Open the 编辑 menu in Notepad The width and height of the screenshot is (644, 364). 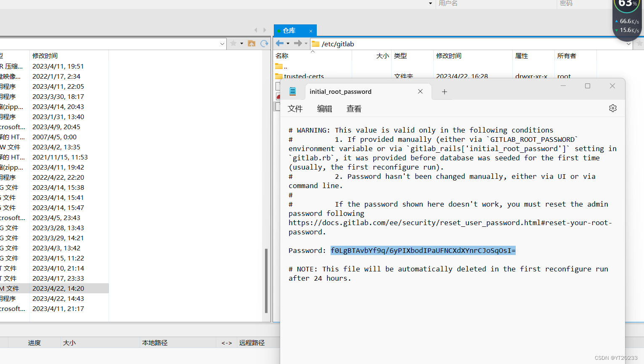324,109
